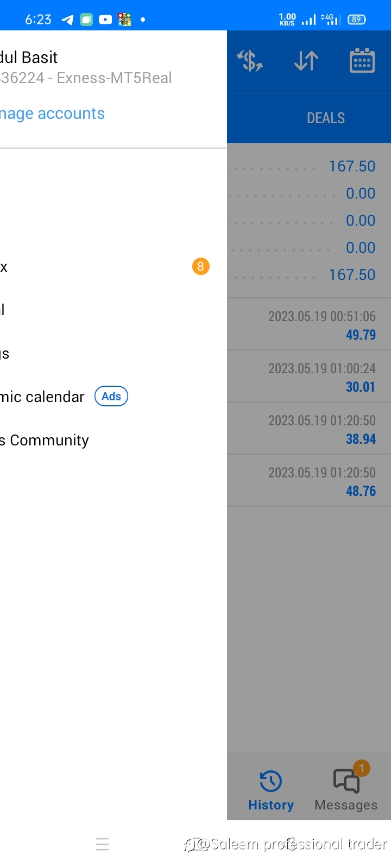391x868 pixels.
Task: Open the calendar date range icon
Action: tap(362, 60)
